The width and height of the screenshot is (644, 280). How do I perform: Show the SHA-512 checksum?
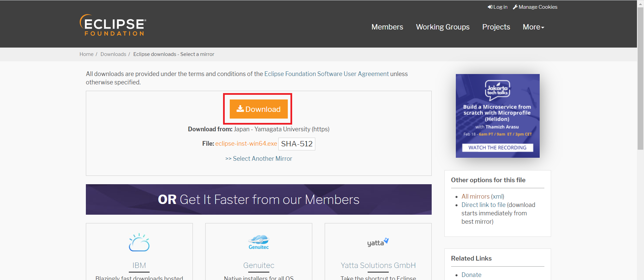pyautogui.click(x=297, y=144)
